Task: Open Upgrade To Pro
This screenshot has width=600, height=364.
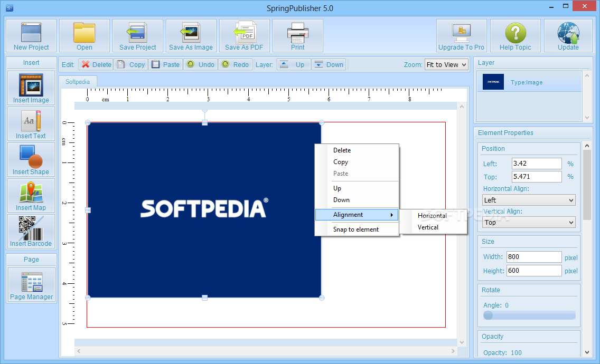Action: (x=462, y=36)
